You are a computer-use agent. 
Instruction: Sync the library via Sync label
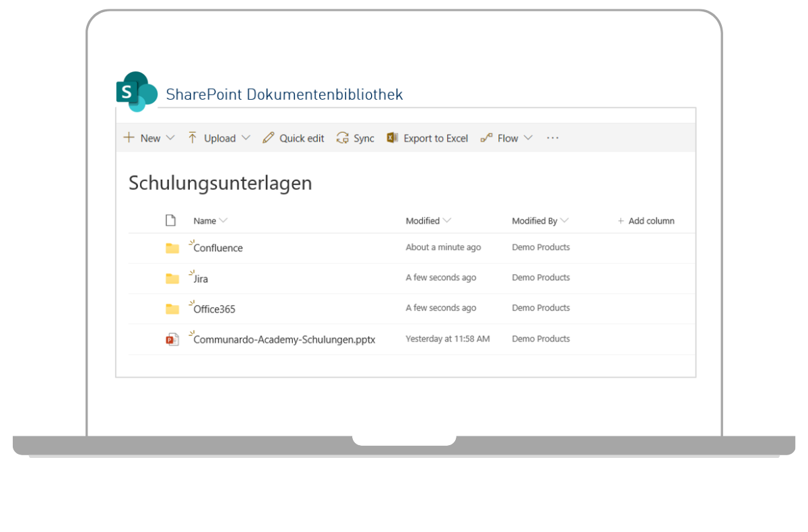[x=364, y=139]
